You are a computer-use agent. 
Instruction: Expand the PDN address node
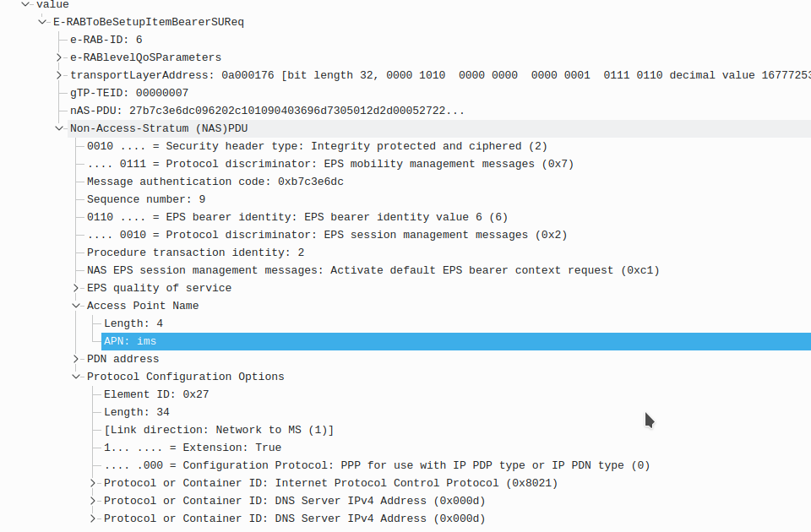(75, 358)
